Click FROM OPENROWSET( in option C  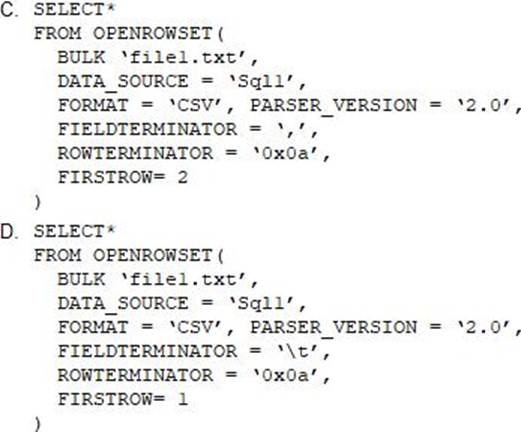point(129,33)
